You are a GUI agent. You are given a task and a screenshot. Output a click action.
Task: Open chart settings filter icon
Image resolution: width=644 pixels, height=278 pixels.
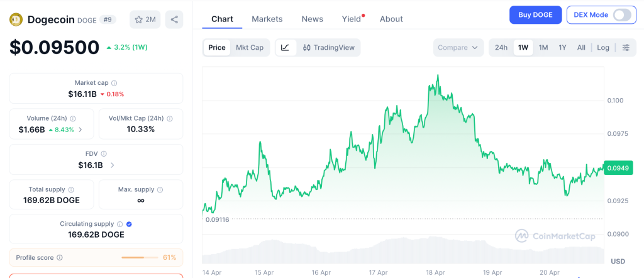(x=626, y=48)
